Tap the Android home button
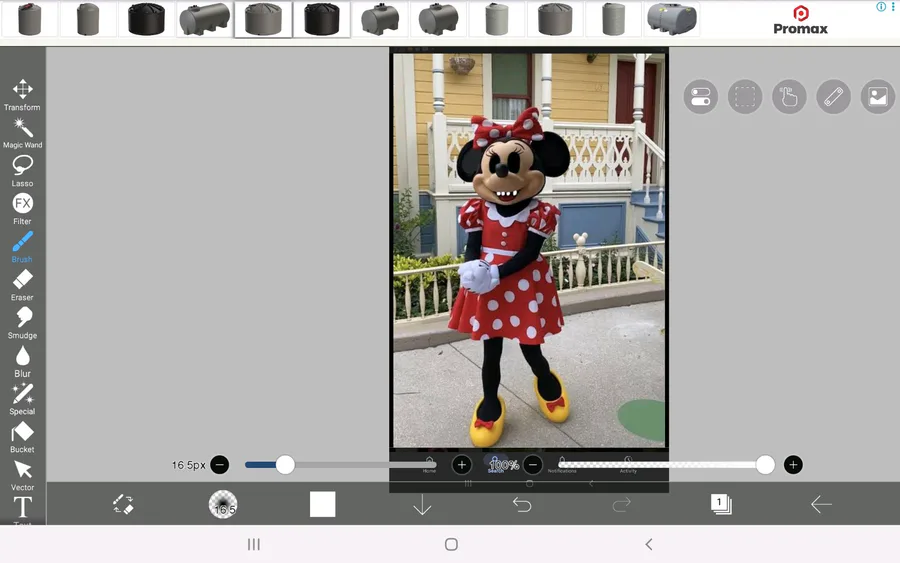Image resolution: width=900 pixels, height=563 pixels. [451, 544]
